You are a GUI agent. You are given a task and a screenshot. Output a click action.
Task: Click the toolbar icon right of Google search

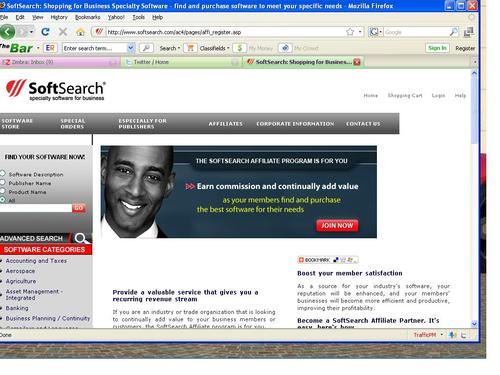pos(469,32)
